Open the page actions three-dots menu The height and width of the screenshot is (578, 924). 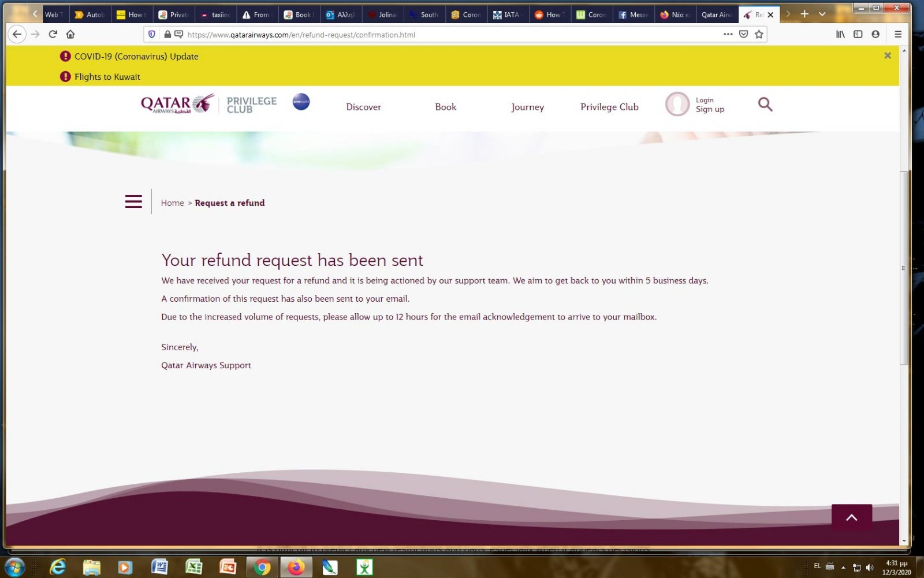click(728, 34)
